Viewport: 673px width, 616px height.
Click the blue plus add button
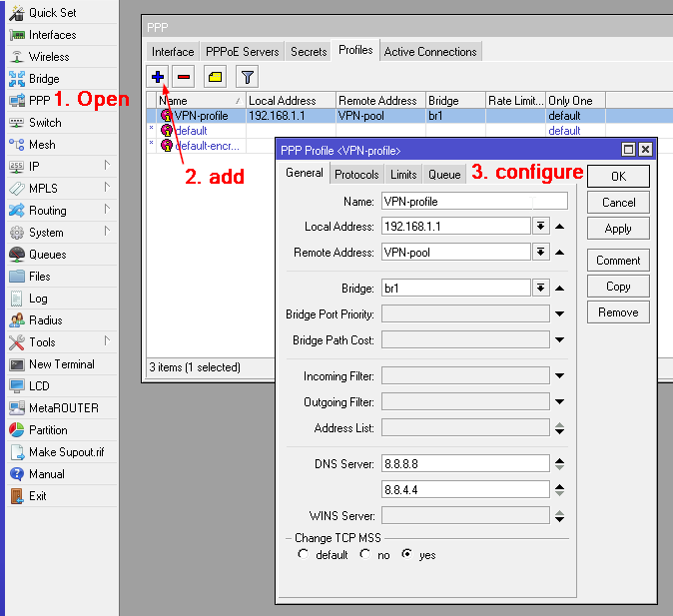[158, 76]
